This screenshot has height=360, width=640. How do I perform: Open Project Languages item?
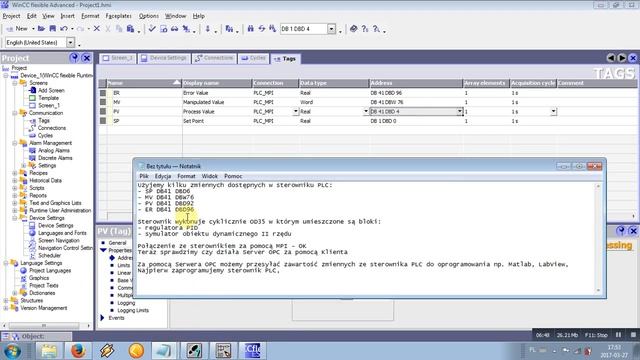(x=50, y=270)
